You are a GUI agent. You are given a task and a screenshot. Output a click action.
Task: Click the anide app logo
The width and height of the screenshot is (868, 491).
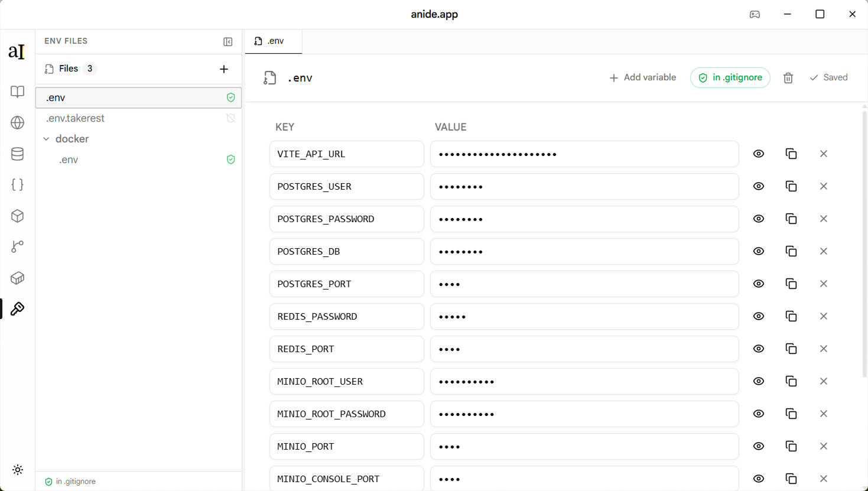(x=17, y=52)
